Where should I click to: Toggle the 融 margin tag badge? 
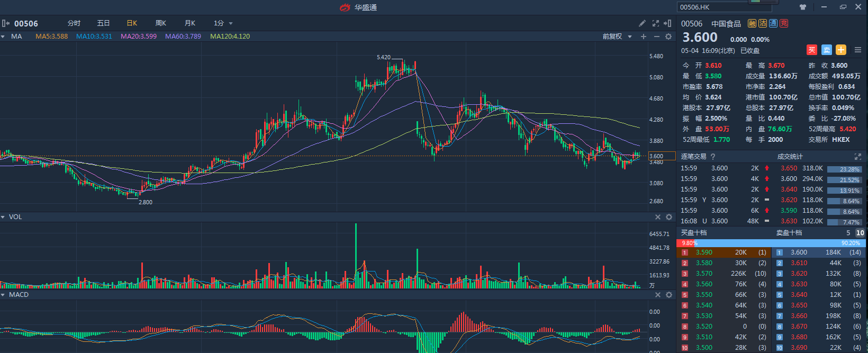click(752, 23)
